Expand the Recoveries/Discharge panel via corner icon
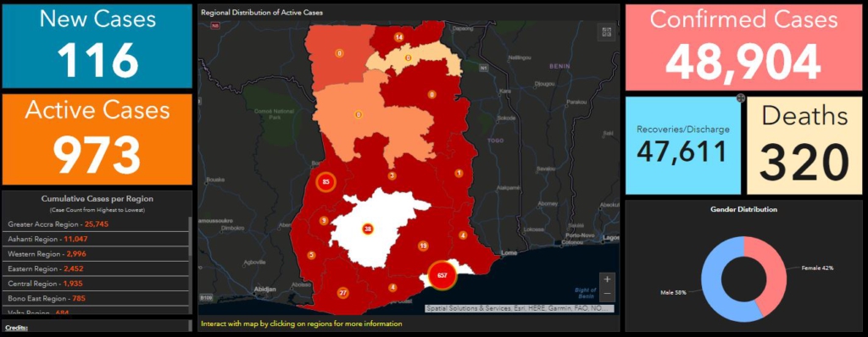Image resolution: width=868 pixels, height=337 pixels. tap(741, 98)
